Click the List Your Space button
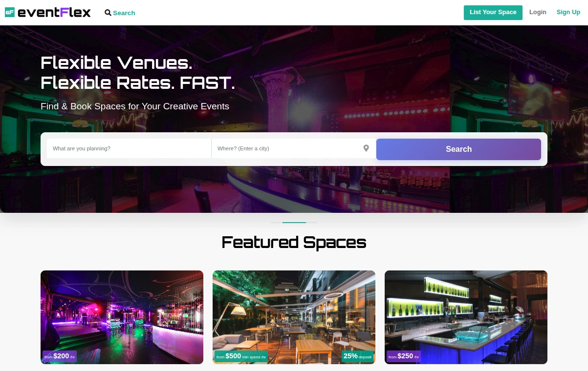 pyautogui.click(x=493, y=12)
